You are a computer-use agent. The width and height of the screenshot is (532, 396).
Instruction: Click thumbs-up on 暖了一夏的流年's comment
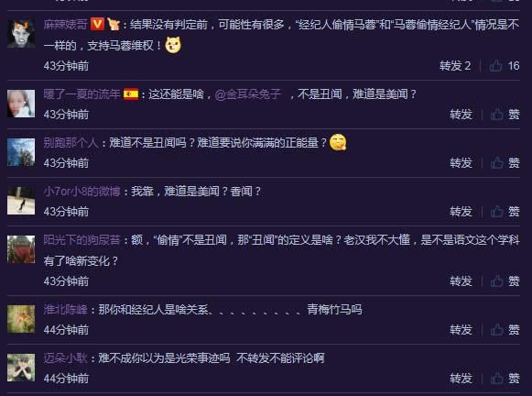[x=505, y=115]
